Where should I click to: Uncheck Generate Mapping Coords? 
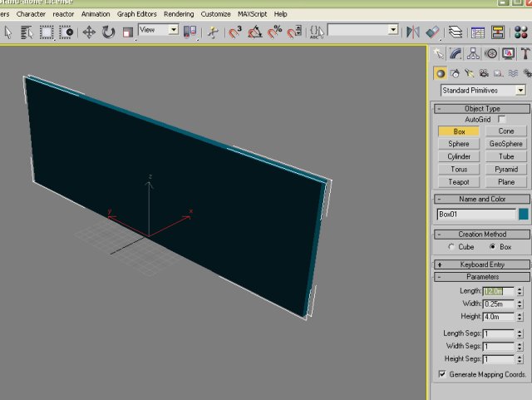click(x=441, y=374)
